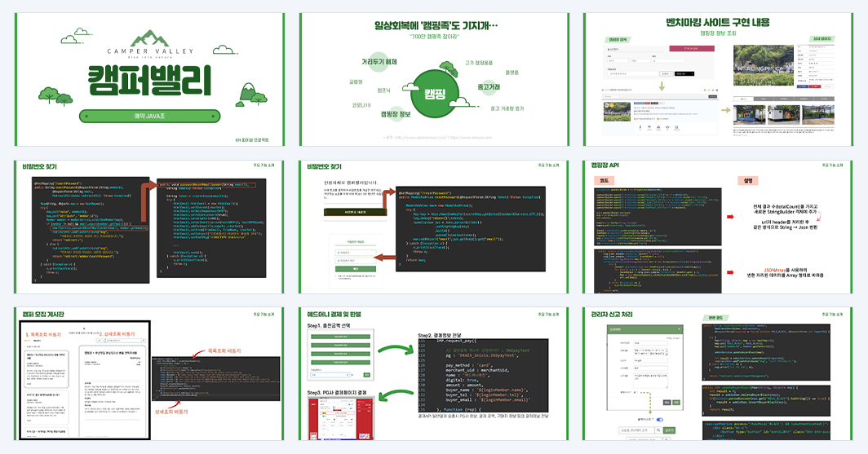Click the curved green arrow toward Step2
Screen dimensions: 868x454
pyautogui.click(x=395, y=350)
